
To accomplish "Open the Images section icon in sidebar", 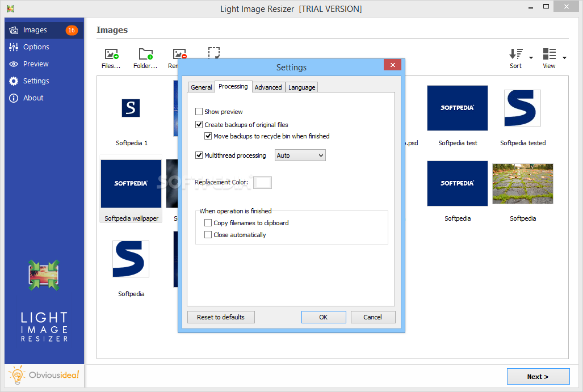I will [14, 30].
